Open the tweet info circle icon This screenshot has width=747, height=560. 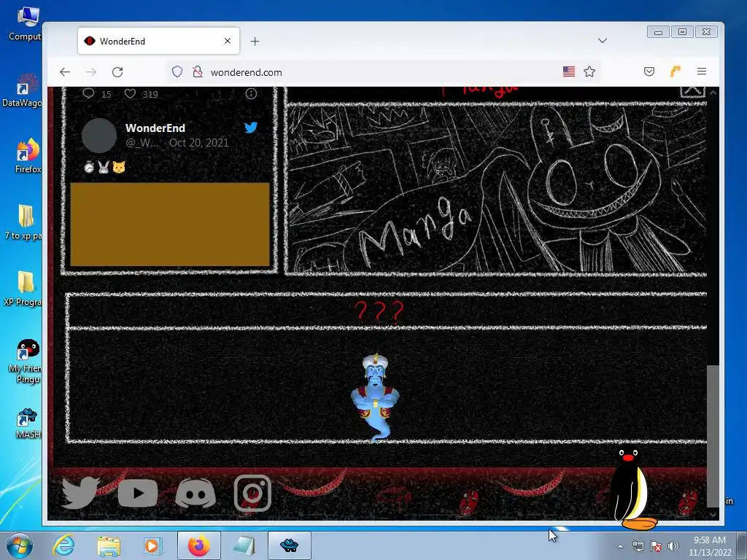[251, 94]
